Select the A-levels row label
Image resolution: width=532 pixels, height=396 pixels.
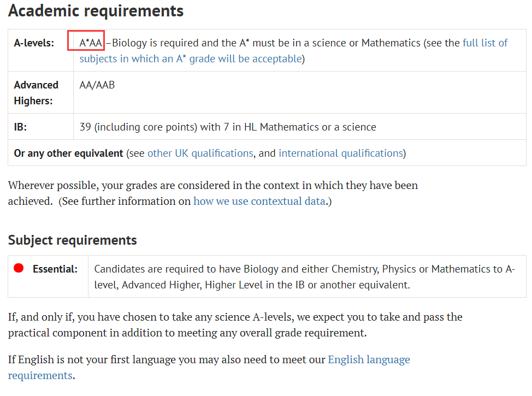click(x=34, y=43)
